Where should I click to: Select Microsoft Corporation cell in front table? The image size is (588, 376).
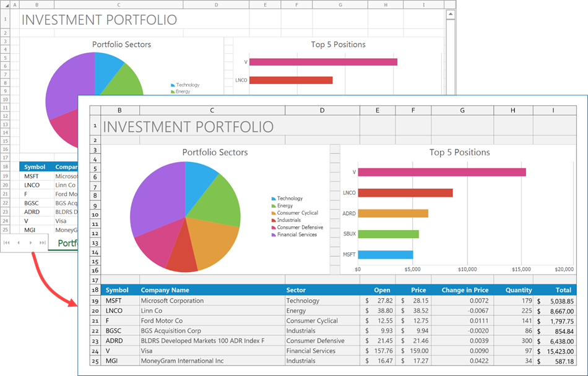pos(212,301)
